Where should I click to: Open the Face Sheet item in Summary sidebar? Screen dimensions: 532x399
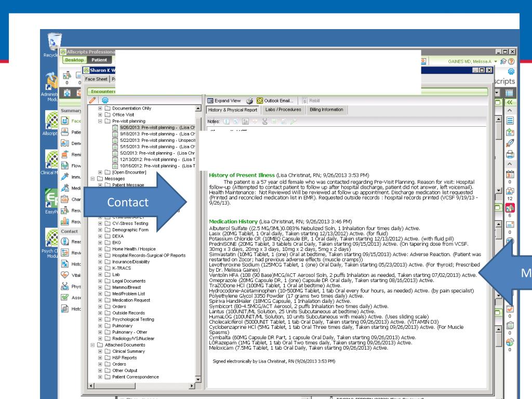pyautogui.click(x=71, y=121)
